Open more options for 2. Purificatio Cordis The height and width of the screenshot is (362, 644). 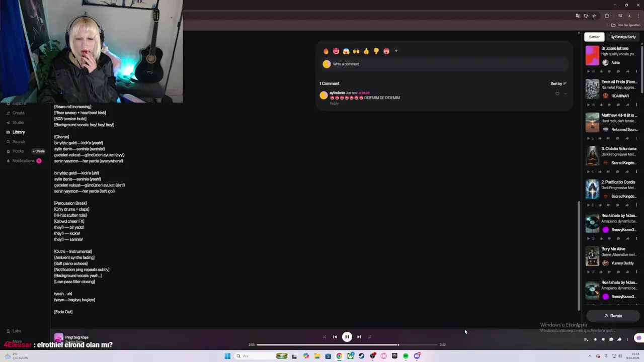[636, 205]
